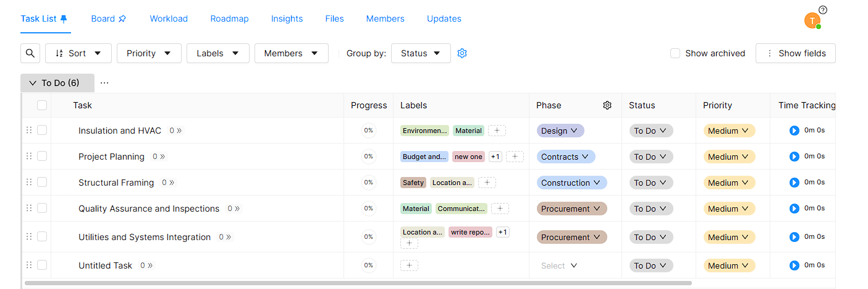Click the Safety label on Structural Framing
This screenshot has height=289, width=868.
point(413,183)
